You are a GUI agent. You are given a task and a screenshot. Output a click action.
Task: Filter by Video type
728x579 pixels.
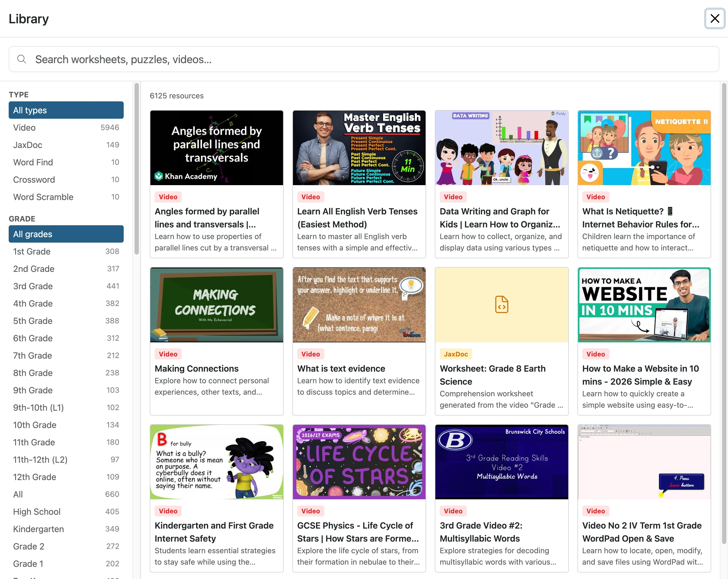tap(66, 128)
